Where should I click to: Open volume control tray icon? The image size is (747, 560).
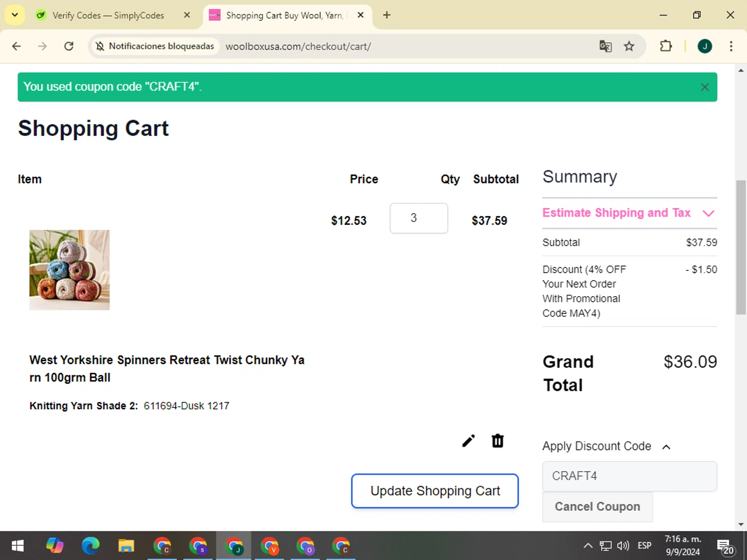coord(622,546)
